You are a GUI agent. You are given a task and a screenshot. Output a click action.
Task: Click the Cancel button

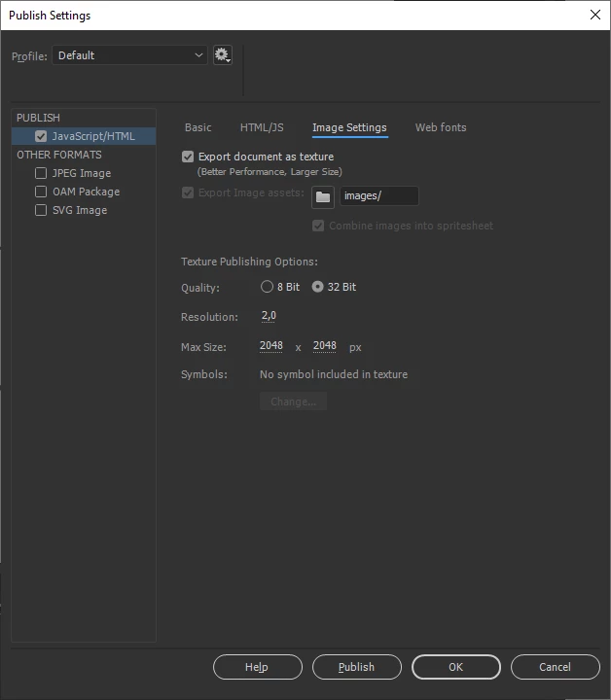click(x=556, y=667)
